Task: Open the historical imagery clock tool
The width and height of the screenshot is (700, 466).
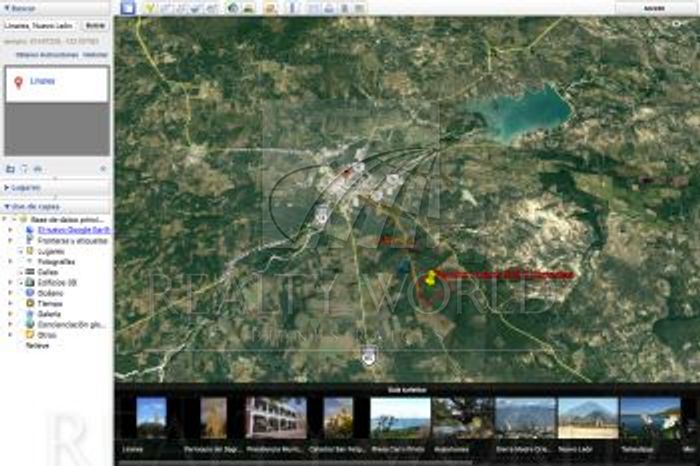Action: coord(232,8)
